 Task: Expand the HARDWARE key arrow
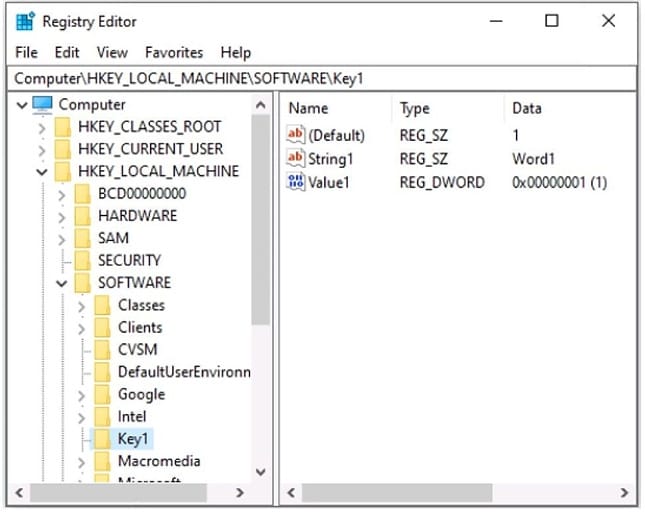[61, 216]
